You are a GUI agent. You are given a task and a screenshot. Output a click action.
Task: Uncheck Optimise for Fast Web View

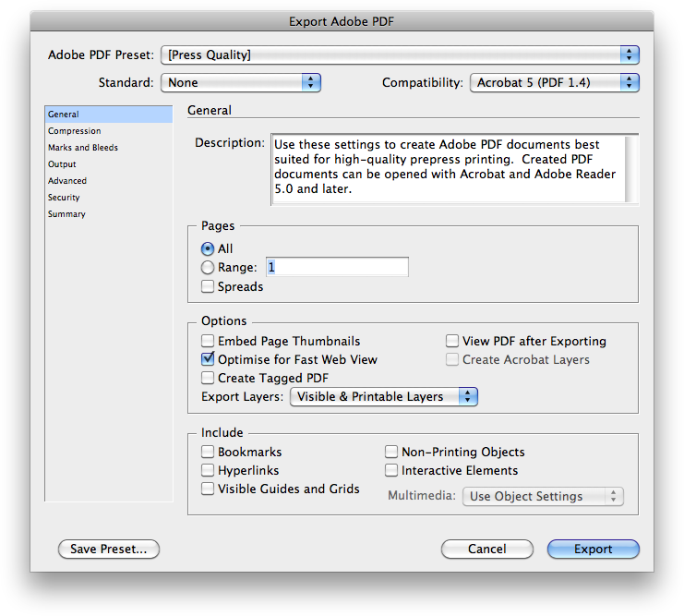coord(208,359)
